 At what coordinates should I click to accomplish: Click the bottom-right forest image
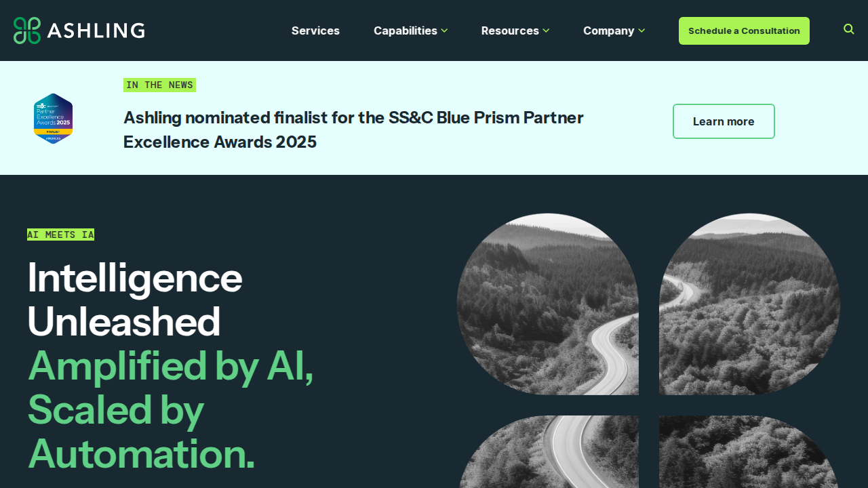(x=749, y=451)
